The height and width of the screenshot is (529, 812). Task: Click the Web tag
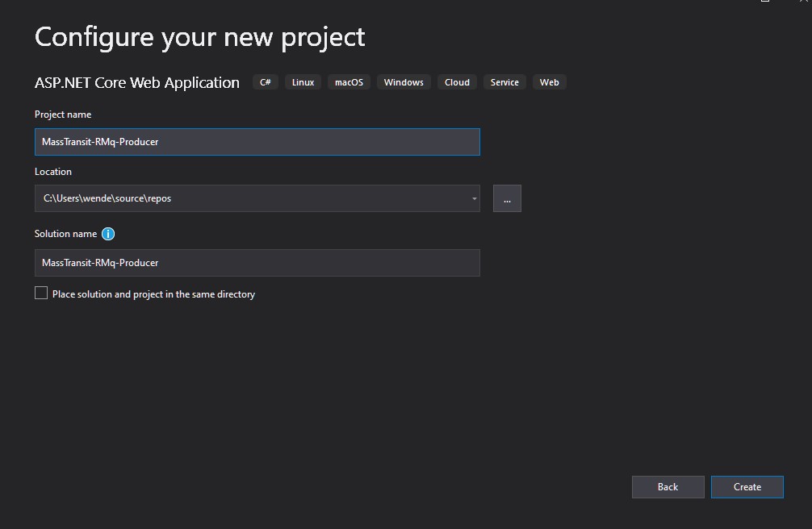pyautogui.click(x=550, y=82)
